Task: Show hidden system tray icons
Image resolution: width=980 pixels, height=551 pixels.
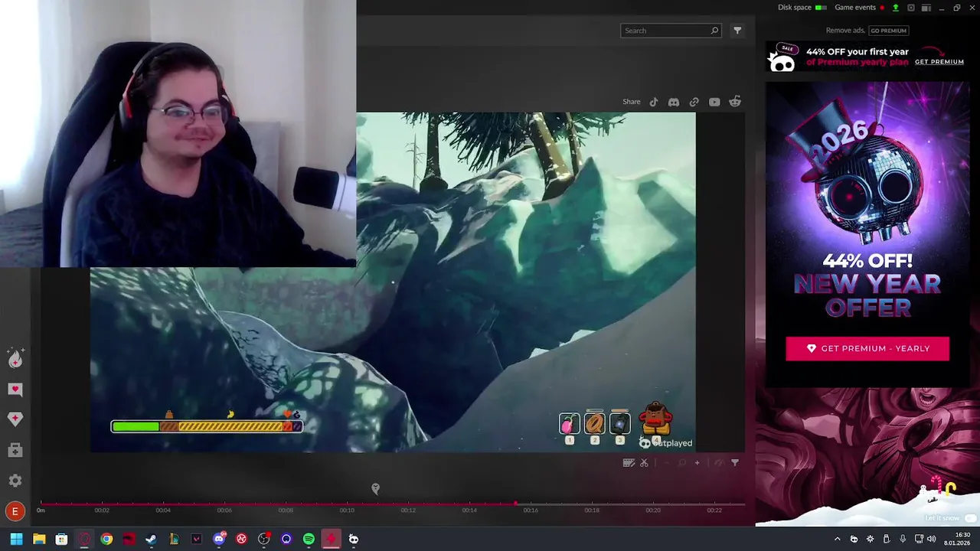Action: (x=837, y=539)
